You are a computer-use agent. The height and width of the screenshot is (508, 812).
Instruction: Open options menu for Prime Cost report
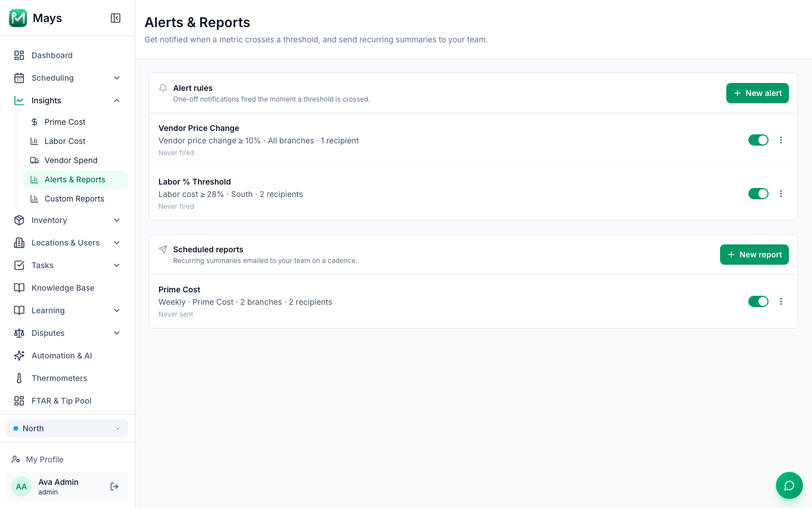(x=781, y=301)
